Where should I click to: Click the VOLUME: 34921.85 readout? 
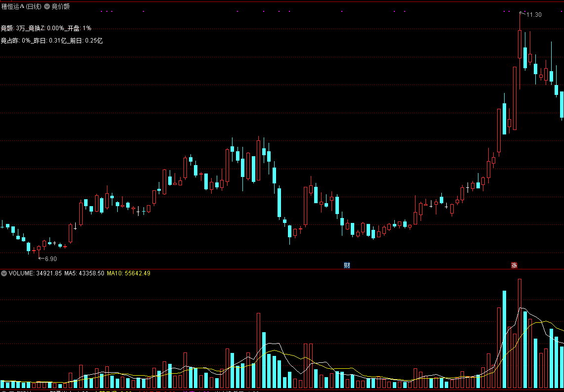tap(36, 273)
